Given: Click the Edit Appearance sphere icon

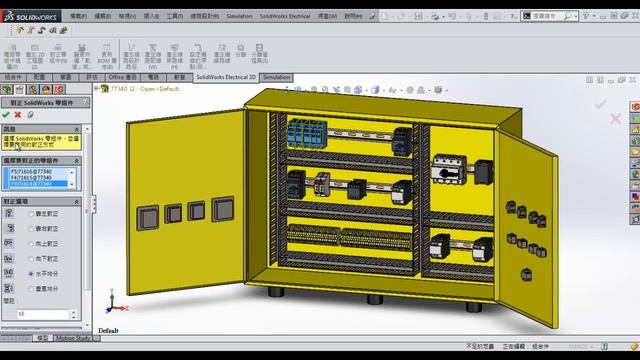Looking at the screenshot, I should 410,90.
